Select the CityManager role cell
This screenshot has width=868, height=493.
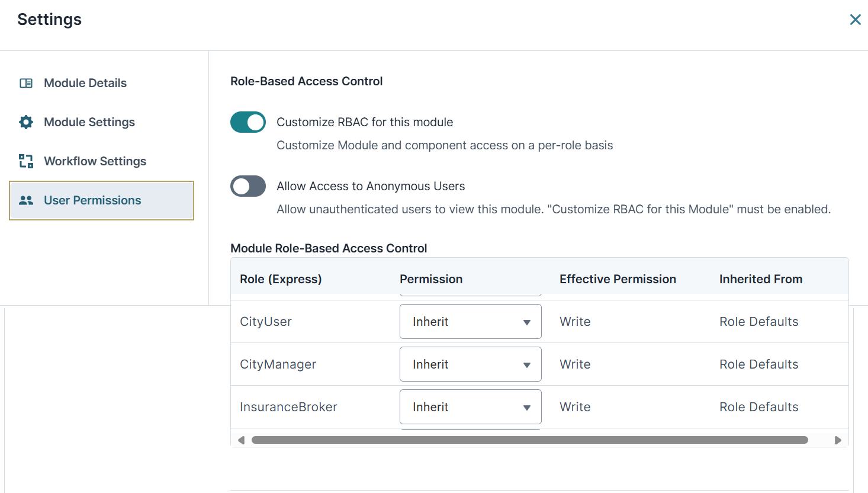278,364
